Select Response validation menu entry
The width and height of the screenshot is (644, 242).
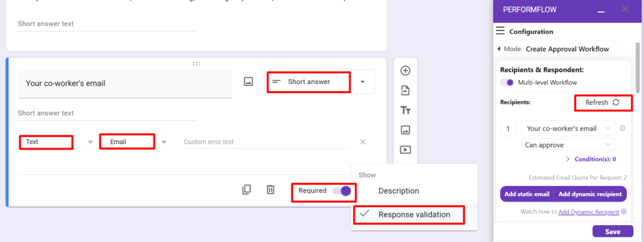tap(414, 214)
